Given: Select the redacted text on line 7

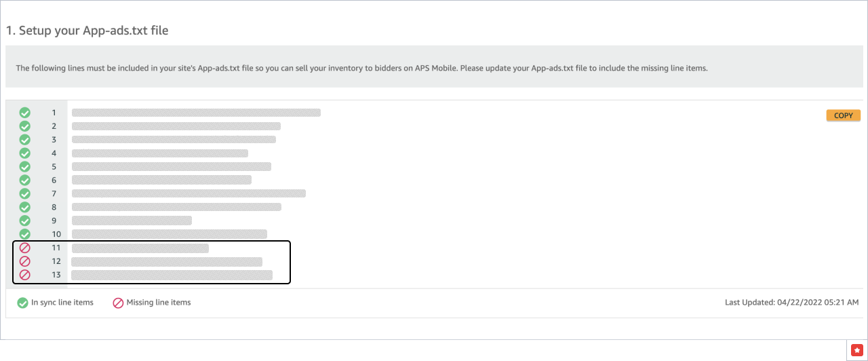Looking at the screenshot, I should 189,193.
